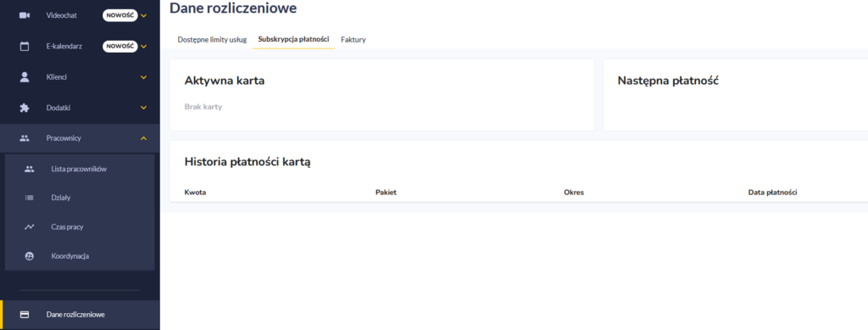This screenshot has width=868, height=330.
Task: Select the Subskrypcja płatności tab
Action: click(293, 39)
